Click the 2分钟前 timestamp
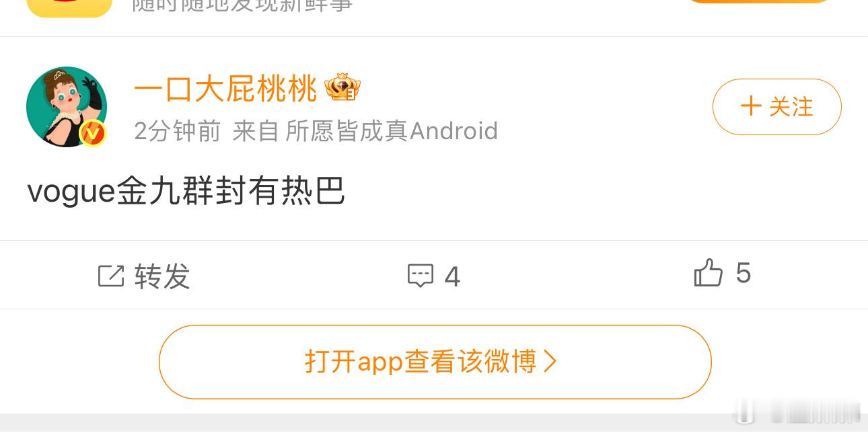The image size is (868, 433). [178, 131]
